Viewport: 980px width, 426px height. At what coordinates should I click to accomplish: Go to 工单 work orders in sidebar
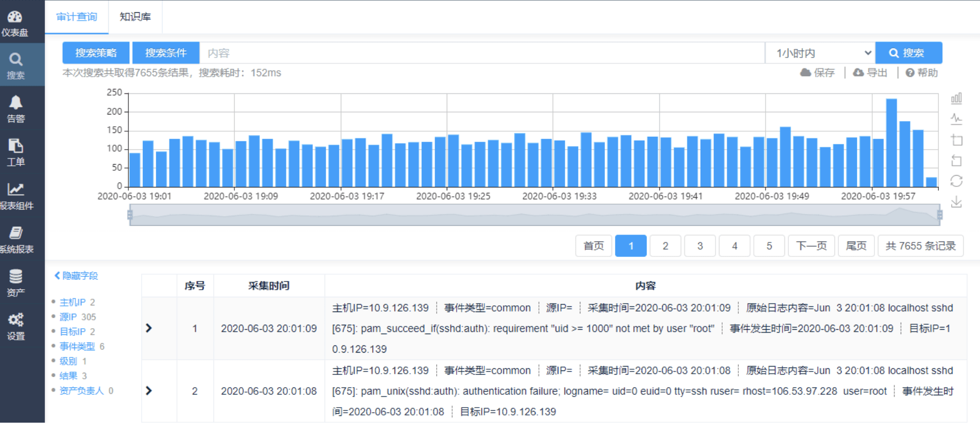coord(16,152)
